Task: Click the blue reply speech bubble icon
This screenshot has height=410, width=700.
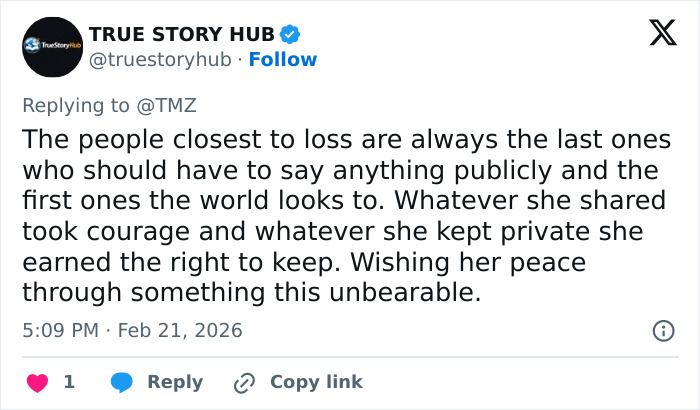Action: pos(122,382)
